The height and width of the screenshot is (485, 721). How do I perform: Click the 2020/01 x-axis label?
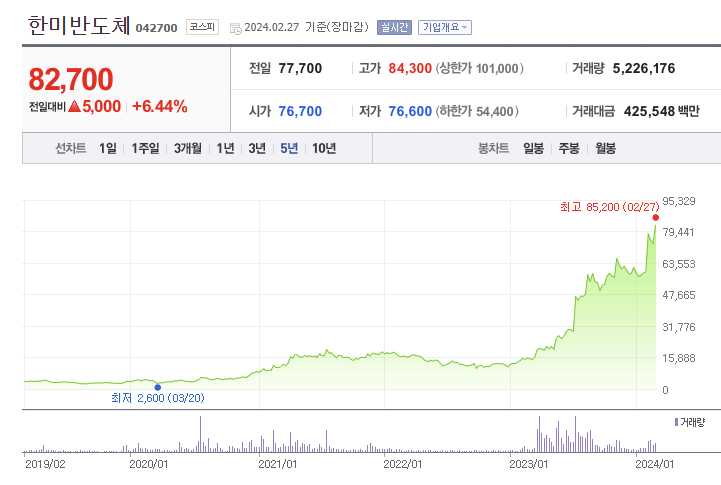click(x=149, y=464)
